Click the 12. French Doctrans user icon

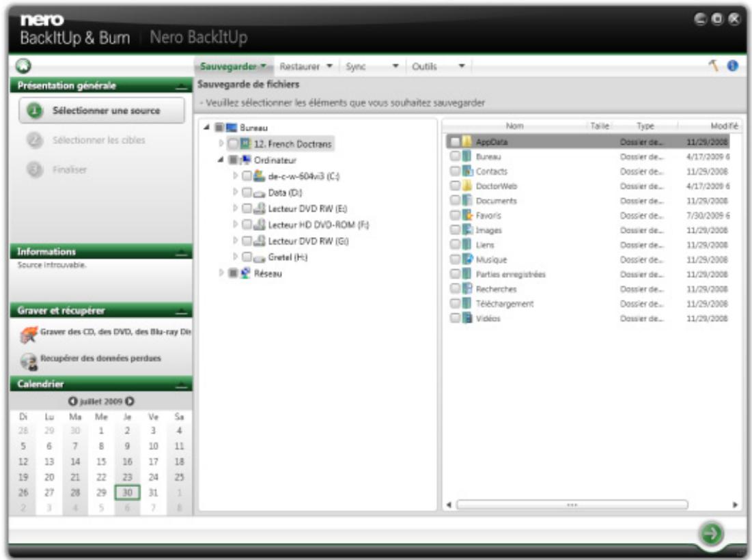point(246,143)
